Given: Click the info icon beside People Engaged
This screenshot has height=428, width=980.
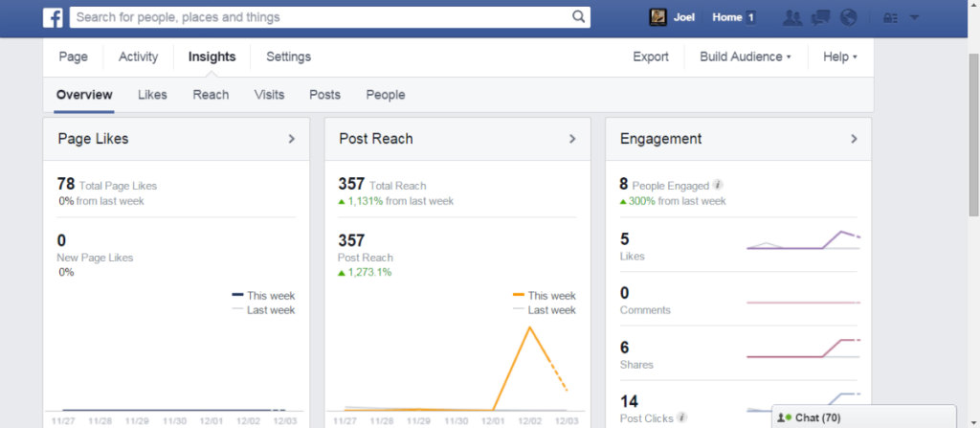Looking at the screenshot, I should 718,186.
